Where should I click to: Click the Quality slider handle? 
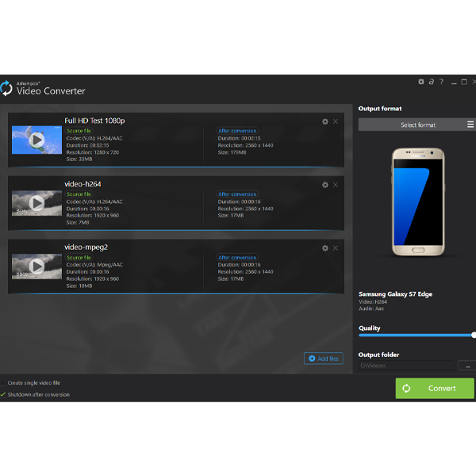pyautogui.click(x=474, y=335)
